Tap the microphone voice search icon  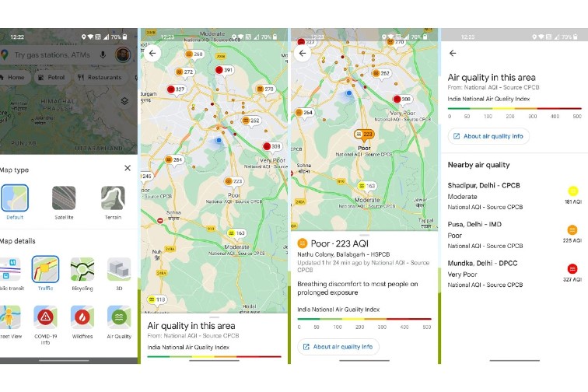(x=103, y=54)
